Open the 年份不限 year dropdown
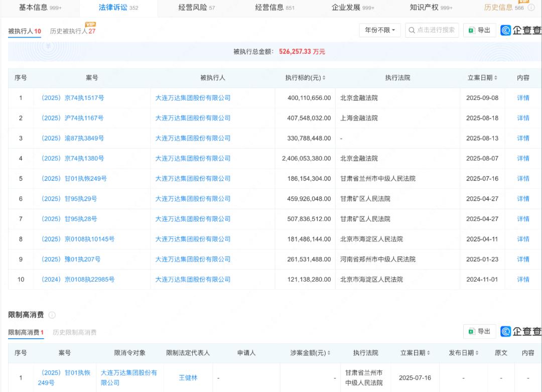 (380, 31)
